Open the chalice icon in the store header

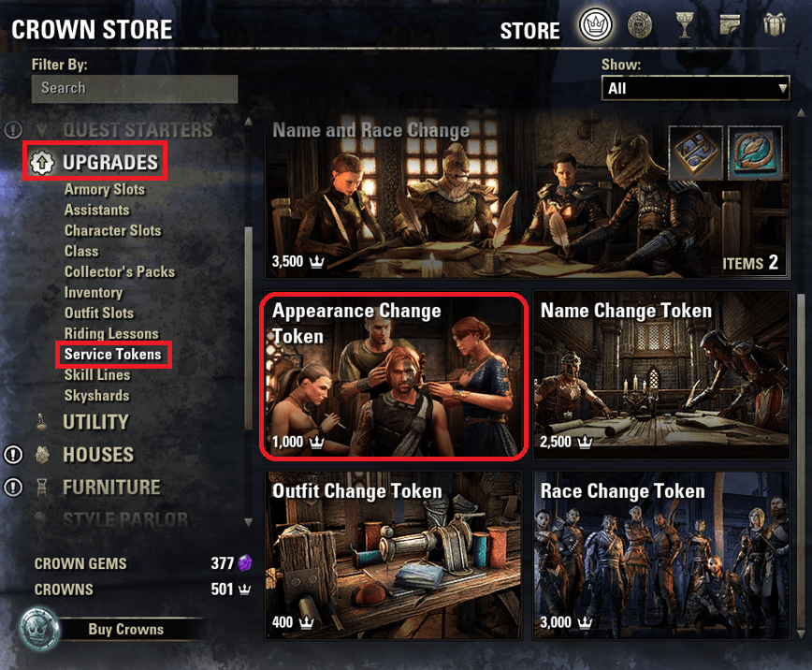click(685, 25)
